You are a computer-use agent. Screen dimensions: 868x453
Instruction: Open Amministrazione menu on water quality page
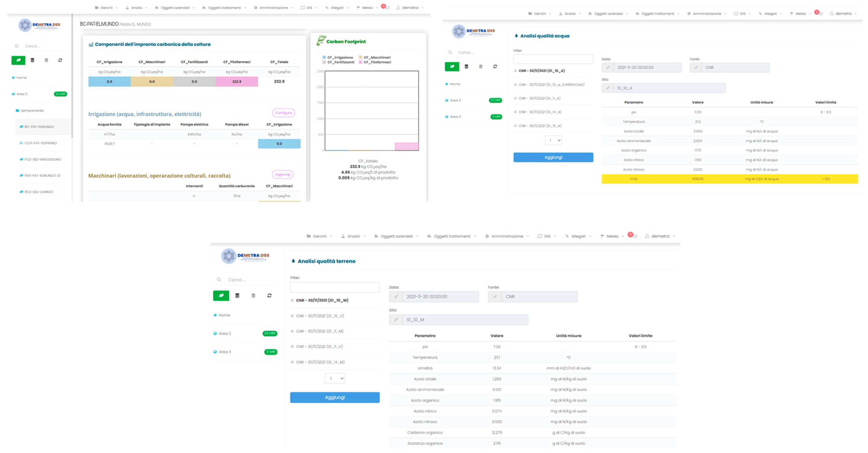(707, 14)
